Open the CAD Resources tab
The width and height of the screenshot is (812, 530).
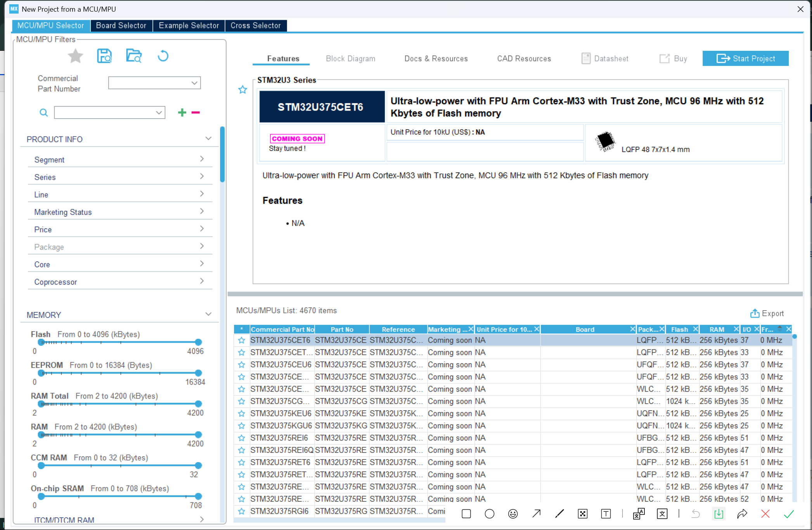(524, 59)
